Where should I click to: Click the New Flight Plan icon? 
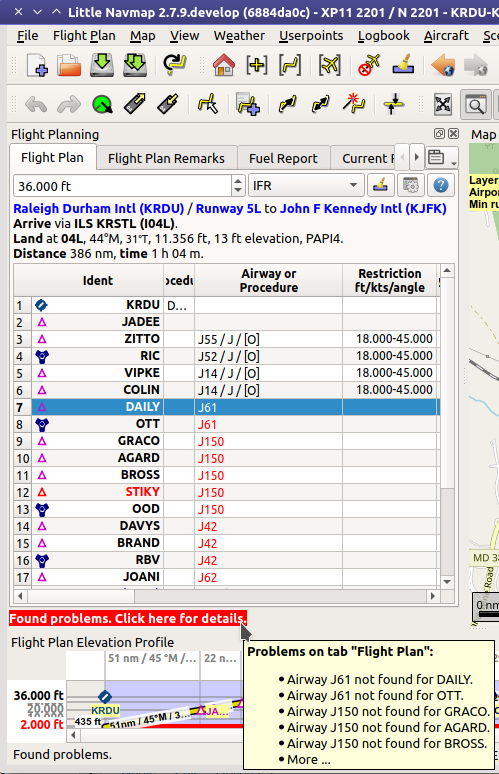tap(37, 65)
